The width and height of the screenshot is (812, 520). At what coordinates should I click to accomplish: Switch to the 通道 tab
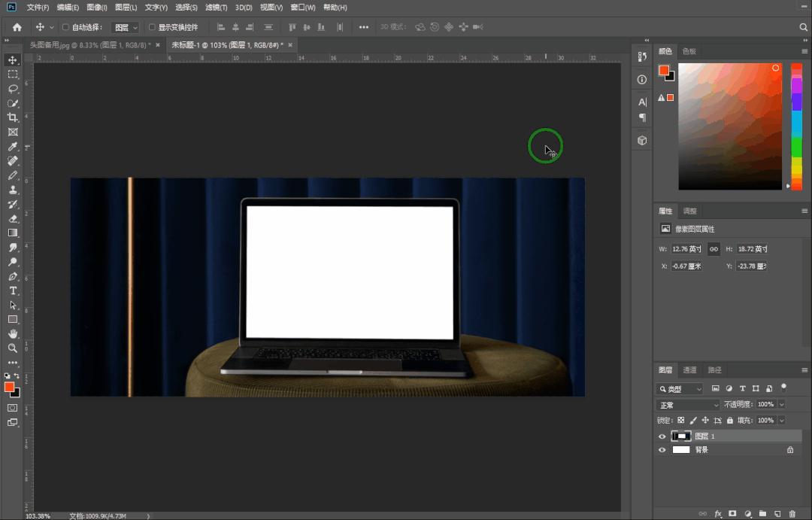coord(689,370)
